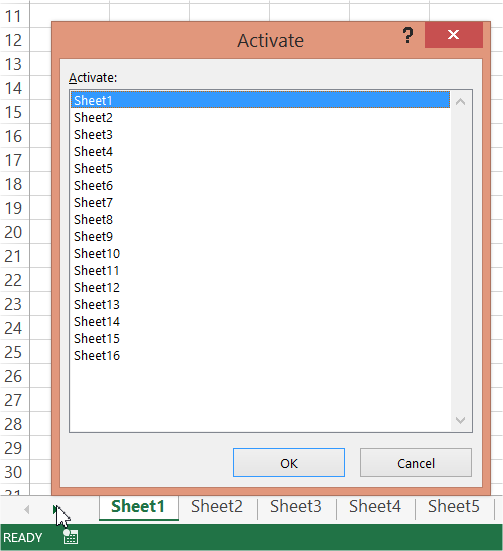Click the previous sheet navigation arrow
The image size is (503, 551).
point(26,509)
